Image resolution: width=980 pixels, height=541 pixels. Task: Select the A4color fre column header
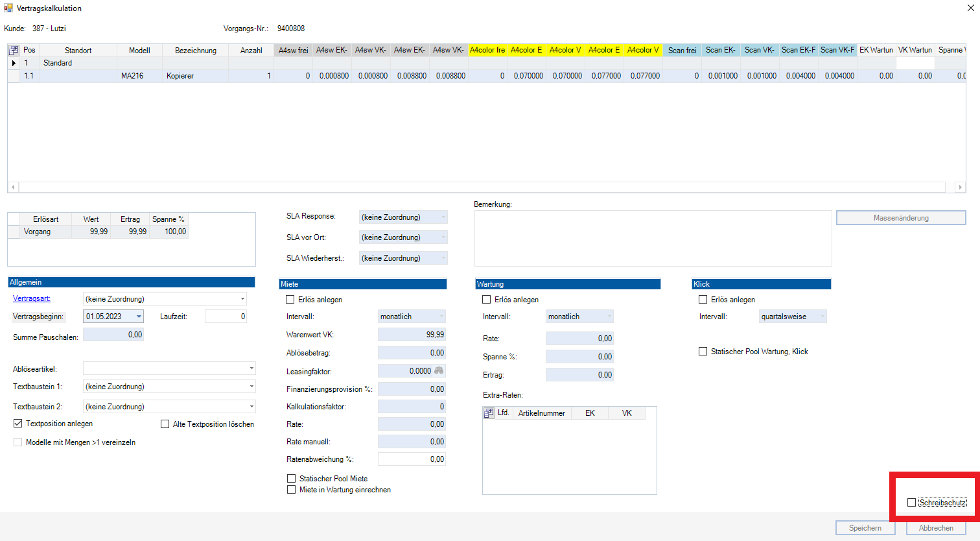487,50
